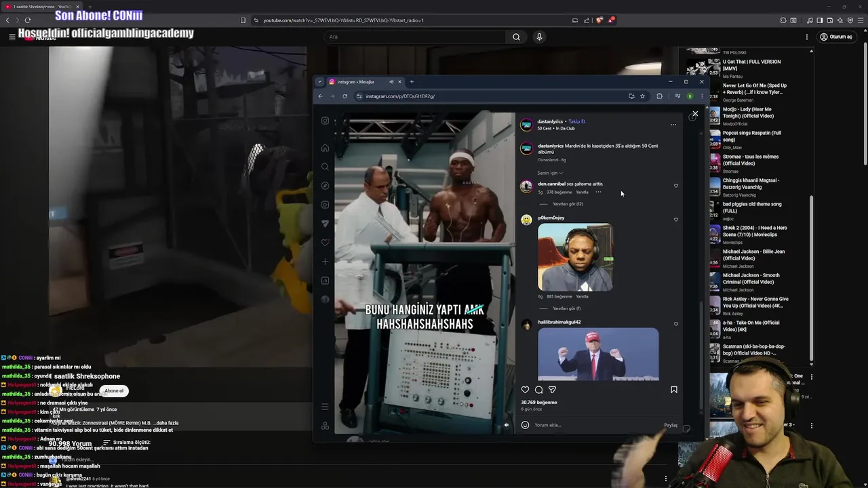Bookmark the YouTube page in the address bar

(x=243, y=20)
